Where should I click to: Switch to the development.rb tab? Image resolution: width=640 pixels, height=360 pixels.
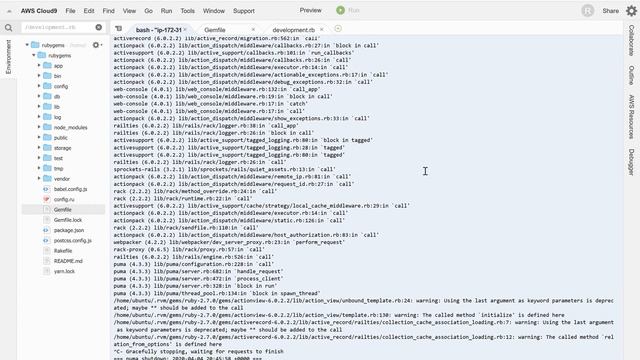coord(293,30)
